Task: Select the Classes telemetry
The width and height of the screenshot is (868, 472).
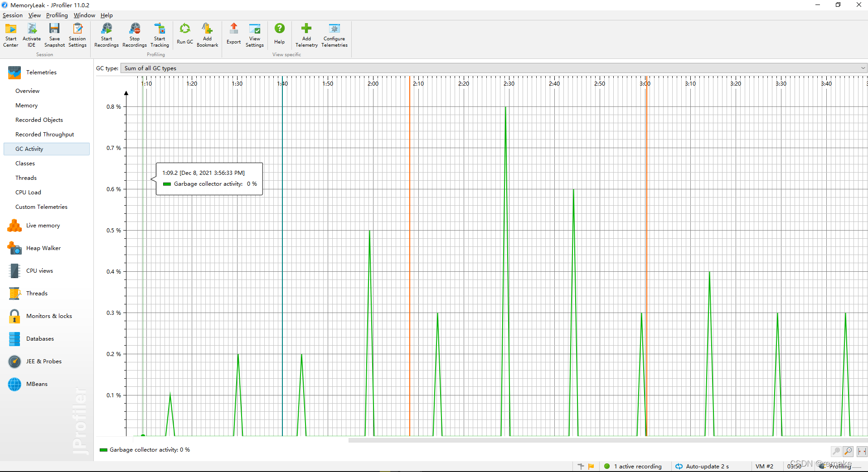Action: [25, 164]
